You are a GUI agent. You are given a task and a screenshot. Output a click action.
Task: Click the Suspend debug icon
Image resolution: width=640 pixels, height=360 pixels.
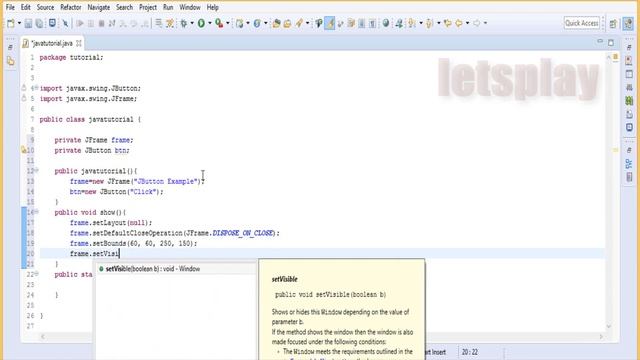91,23
